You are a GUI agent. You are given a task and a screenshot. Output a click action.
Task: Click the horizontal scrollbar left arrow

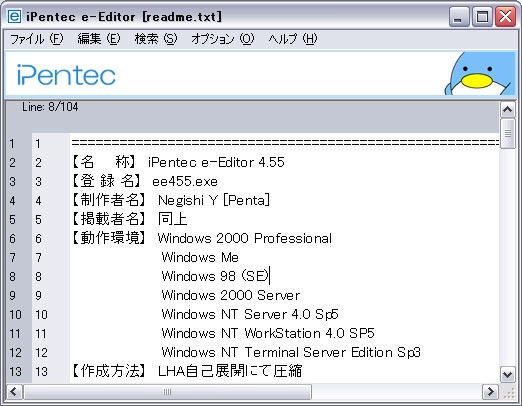[14, 391]
